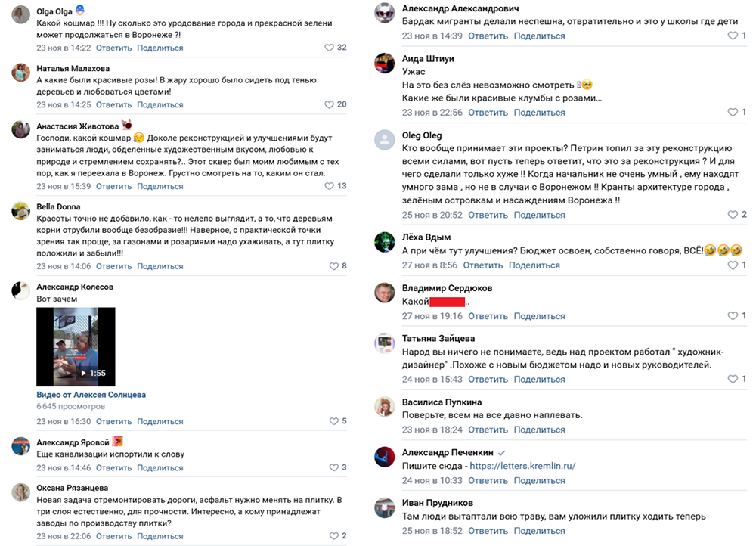
Task: Play the video from Алексей Солнцев
Action: click(x=76, y=347)
